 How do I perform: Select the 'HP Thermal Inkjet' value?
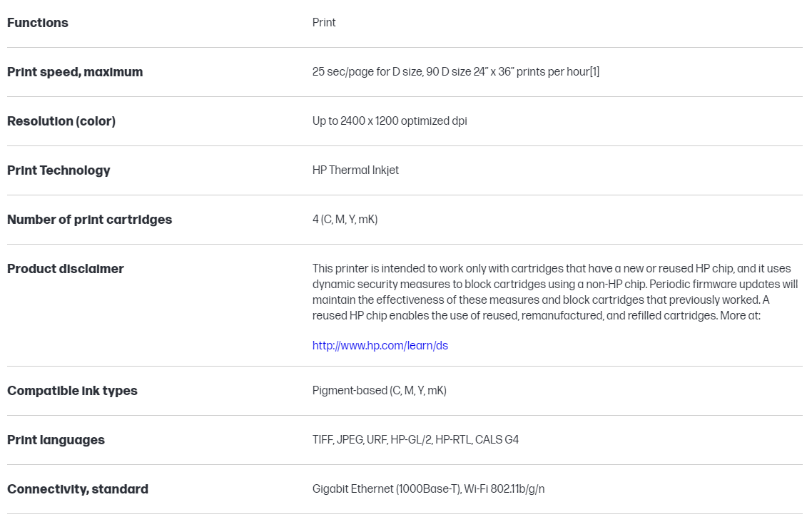[355, 170]
